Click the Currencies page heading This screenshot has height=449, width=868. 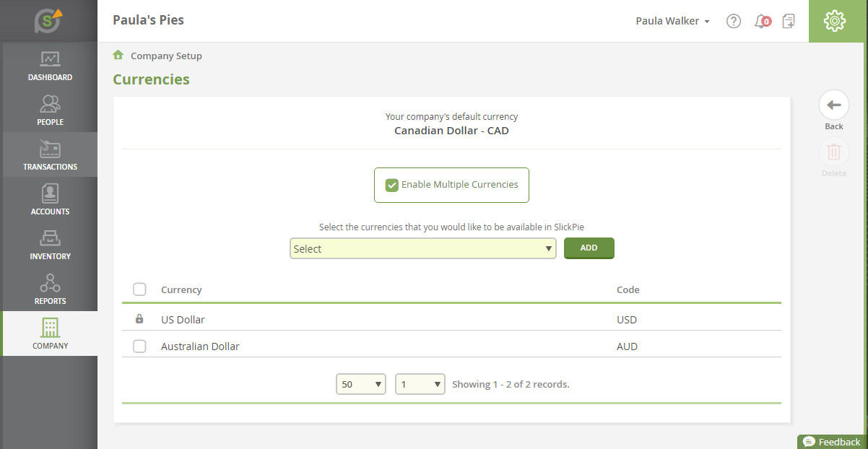[x=151, y=79]
